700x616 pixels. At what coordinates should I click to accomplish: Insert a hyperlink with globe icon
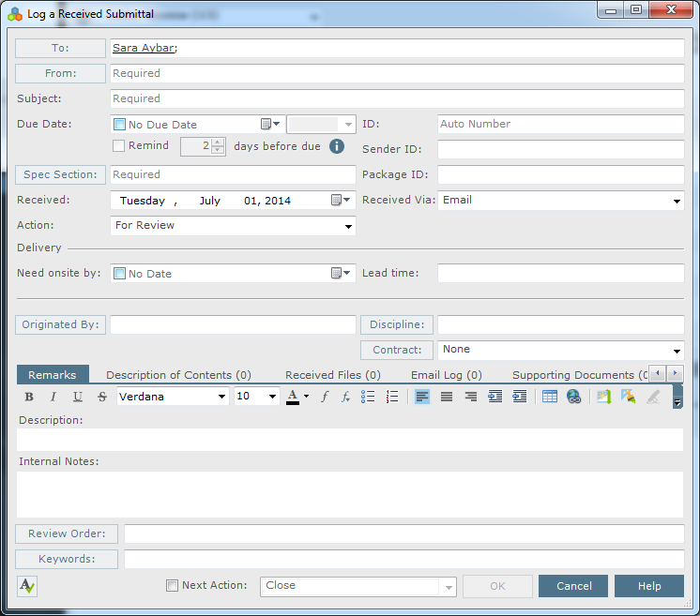(573, 397)
